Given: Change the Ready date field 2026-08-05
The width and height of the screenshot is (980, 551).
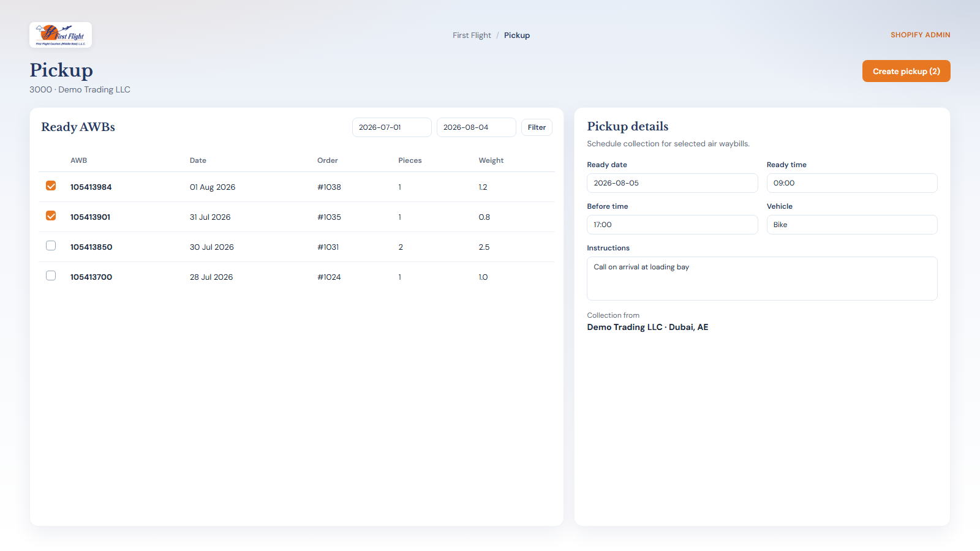Looking at the screenshot, I should click(673, 183).
